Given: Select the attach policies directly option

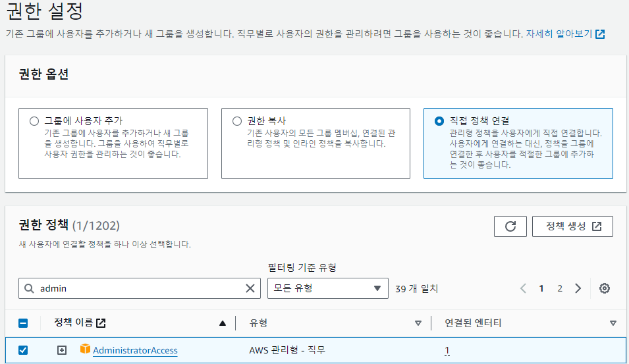Looking at the screenshot, I should click(x=439, y=121).
